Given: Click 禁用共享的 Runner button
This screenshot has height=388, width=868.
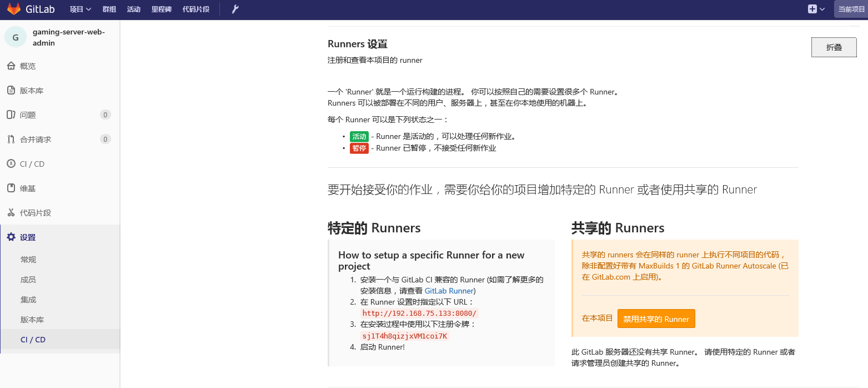Looking at the screenshot, I should [656, 319].
